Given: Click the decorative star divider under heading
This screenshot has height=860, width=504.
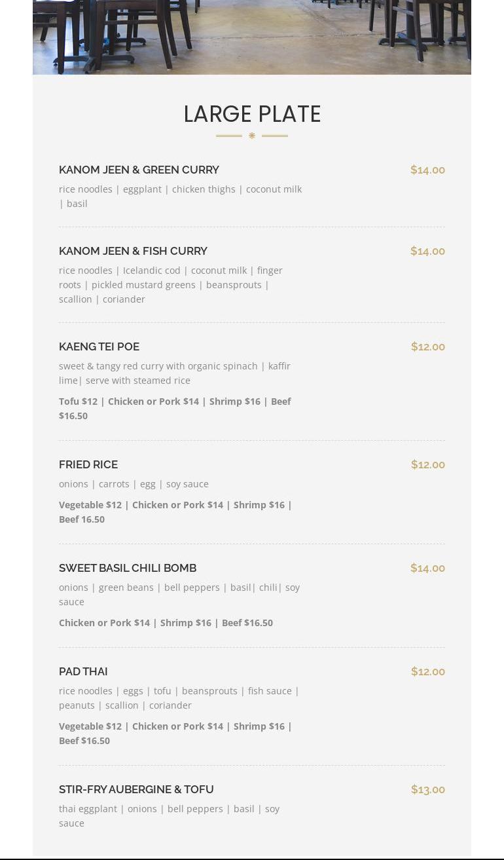Looking at the screenshot, I should click(252, 136).
